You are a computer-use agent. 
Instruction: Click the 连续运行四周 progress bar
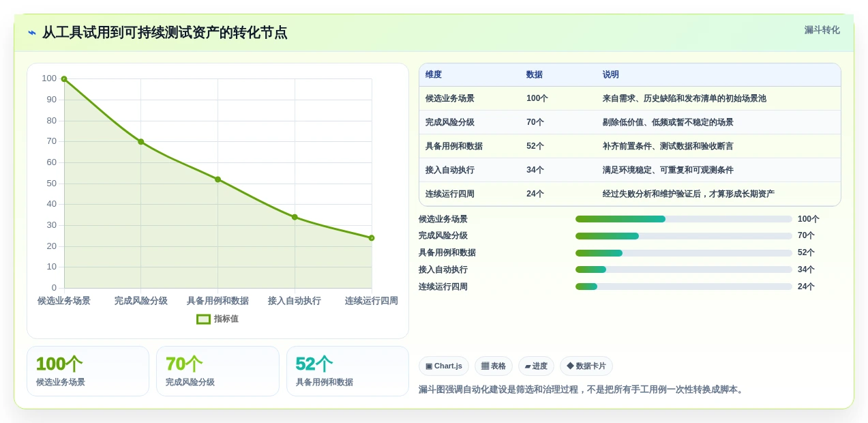pyautogui.click(x=684, y=287)
